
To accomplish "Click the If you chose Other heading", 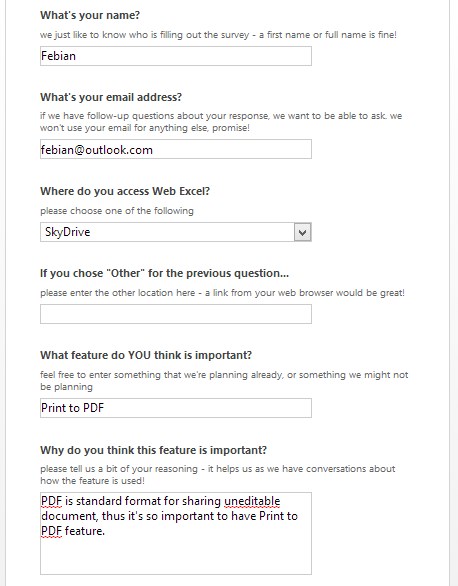I will tap(164, 273).
